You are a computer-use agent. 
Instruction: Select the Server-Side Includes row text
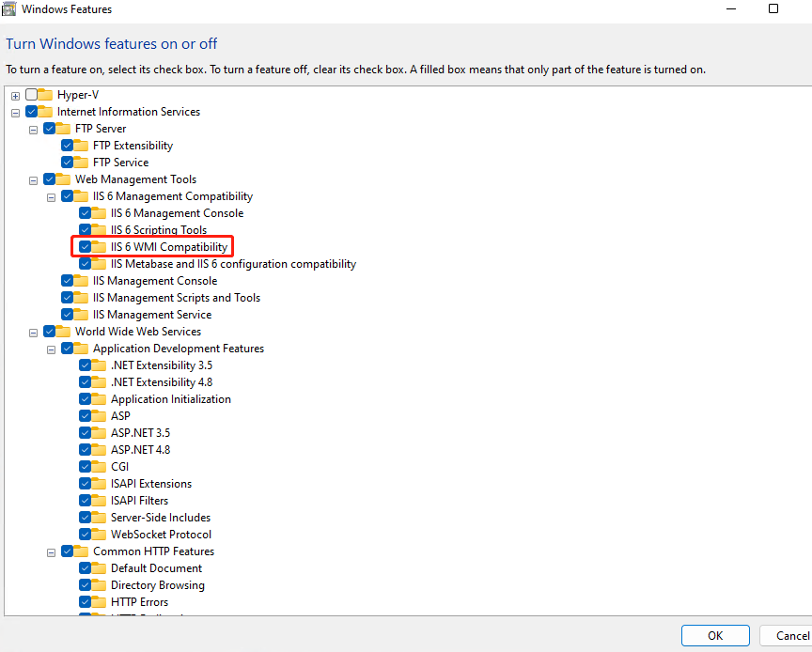161,518
